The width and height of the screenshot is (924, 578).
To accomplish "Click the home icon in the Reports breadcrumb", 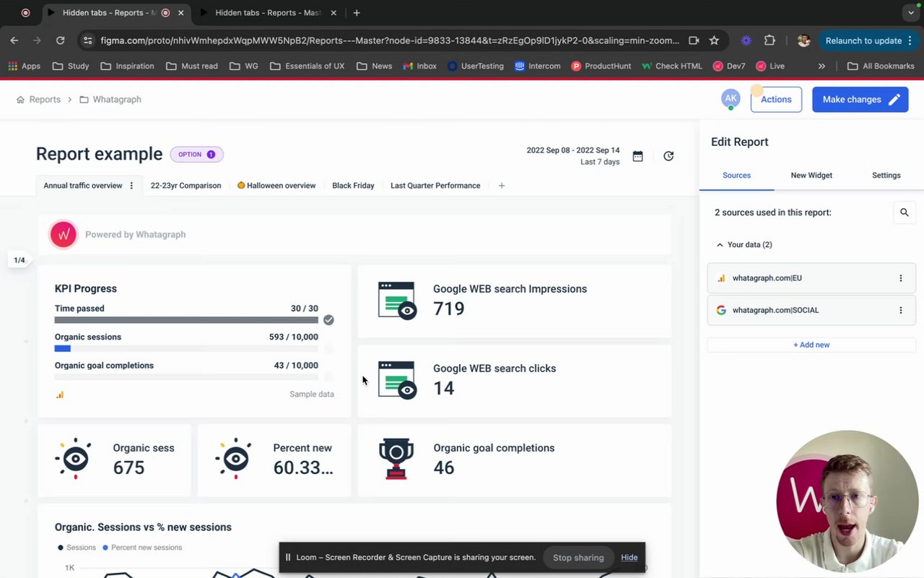I will [20, 100].
